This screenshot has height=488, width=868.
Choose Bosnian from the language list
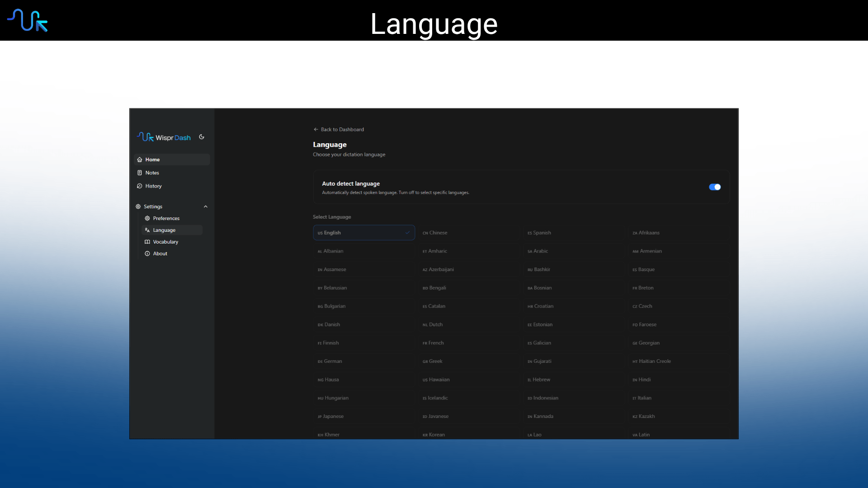[574, 288]
